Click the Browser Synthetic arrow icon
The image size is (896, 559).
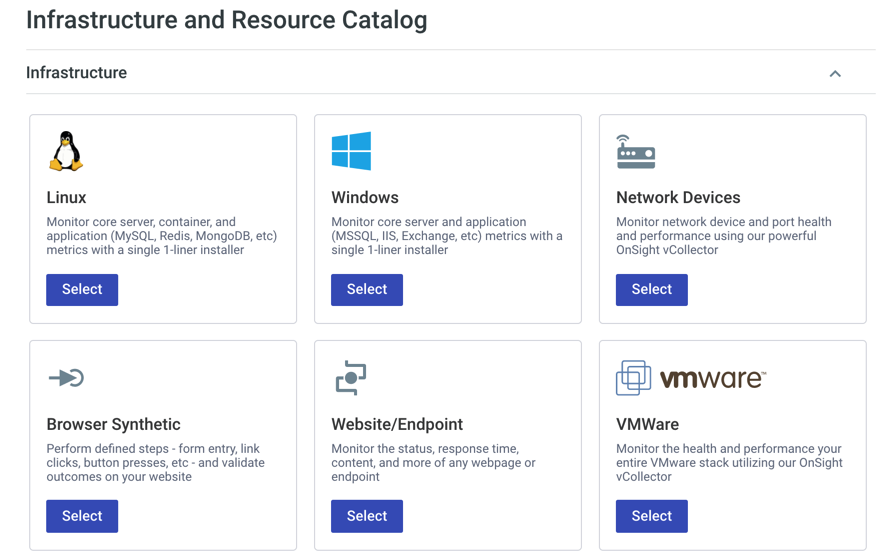point(66,378)
